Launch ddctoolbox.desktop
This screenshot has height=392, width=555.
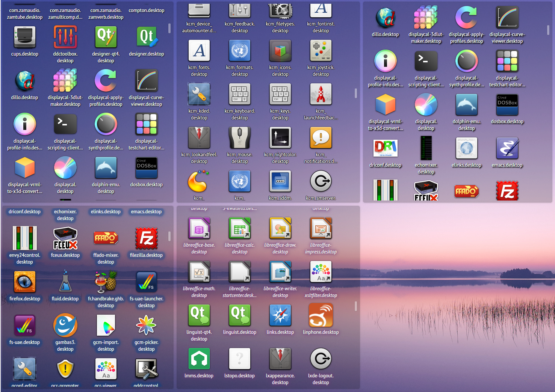[x=65, y=37]
